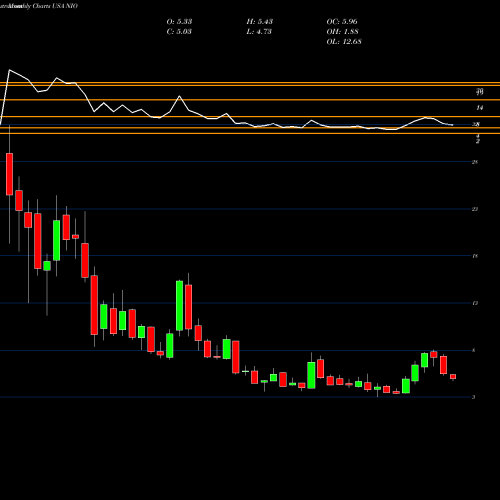Click the 'OL: 12.68' value
The image size is (500, 500).
tap(344, 42)
